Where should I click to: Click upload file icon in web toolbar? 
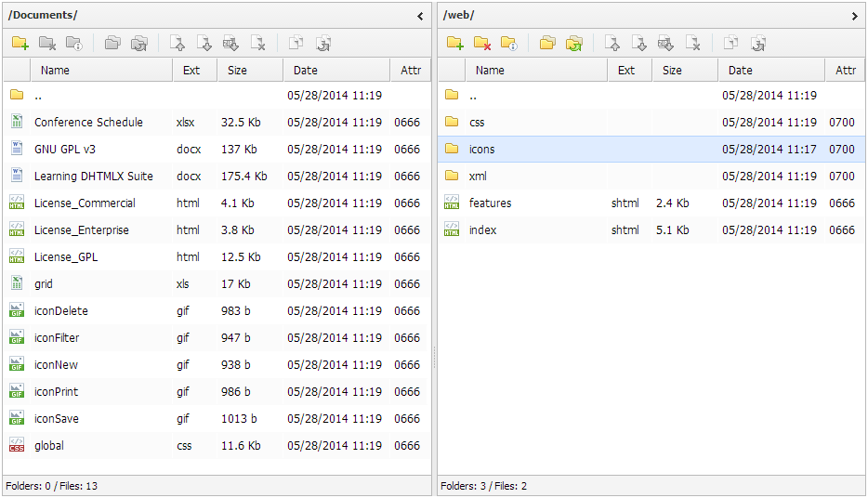(612, 43)
